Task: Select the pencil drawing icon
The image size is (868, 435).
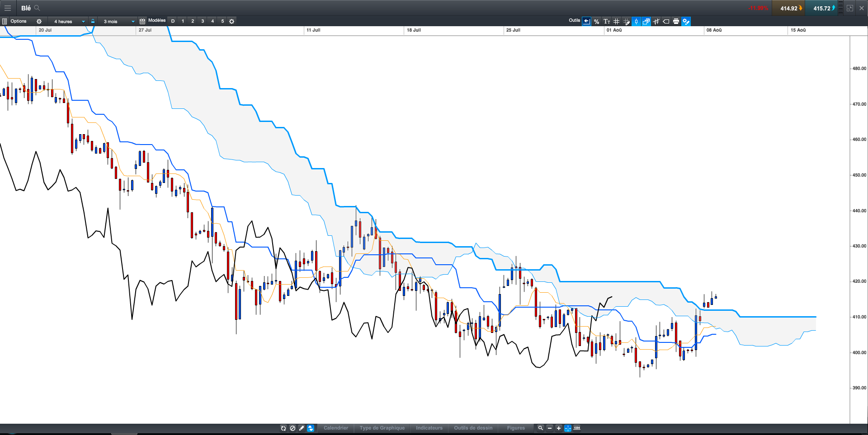Action: click(x=302, y=428)
